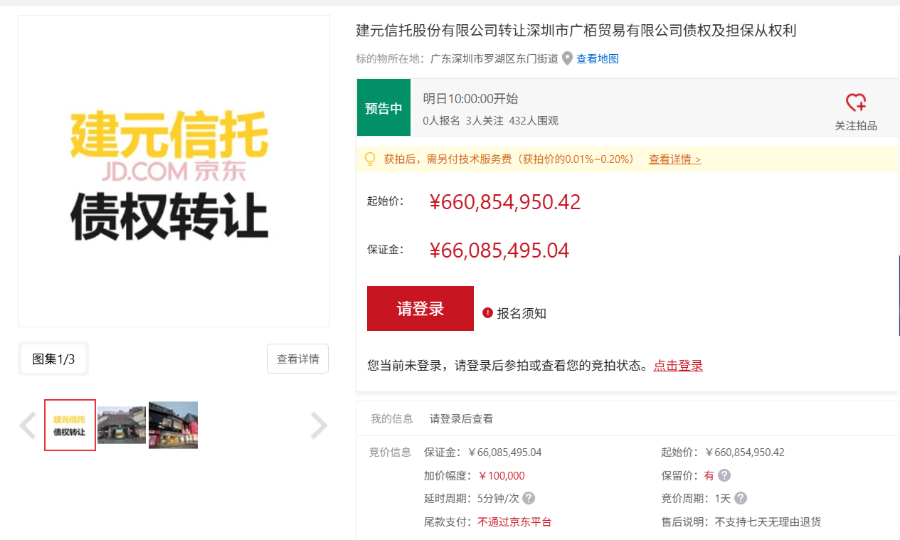The image size is (900, 540).
Task: Select the third storefront photo thumbnail
Action: click(x=173, y=425)
